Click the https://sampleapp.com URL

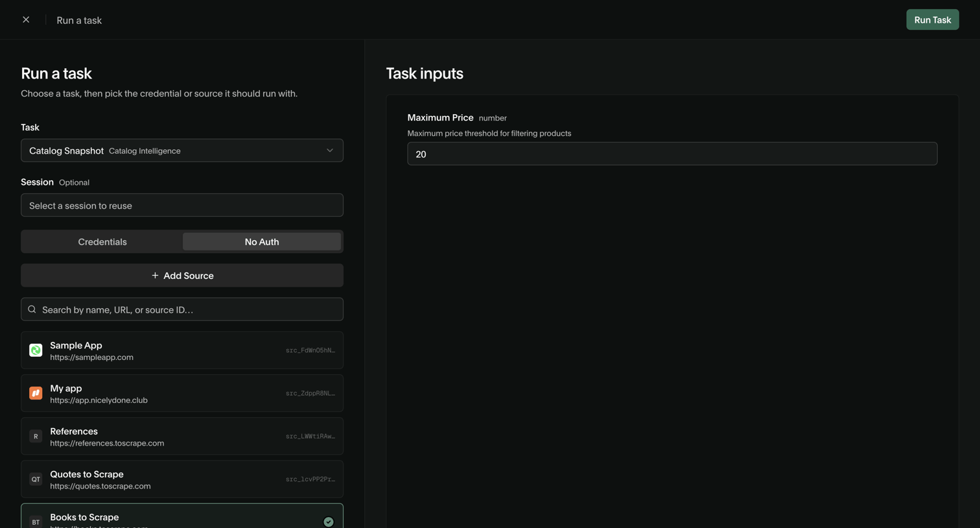(91, 357)
